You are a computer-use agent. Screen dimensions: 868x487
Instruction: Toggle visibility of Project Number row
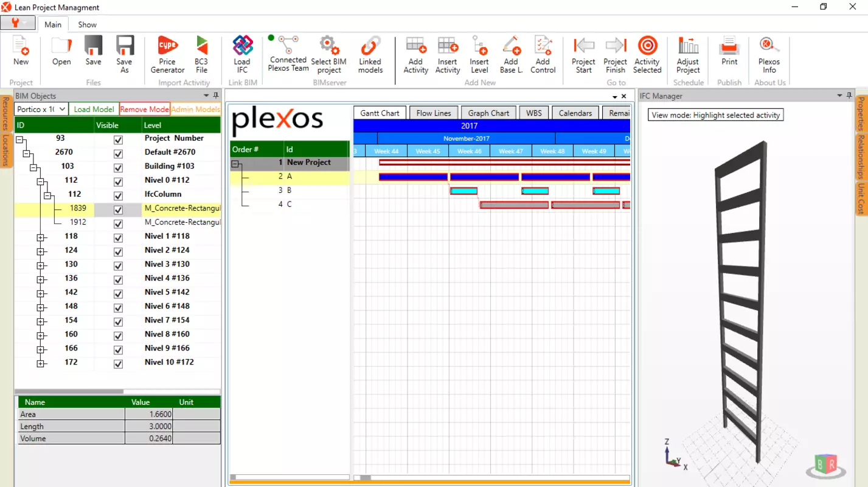[118, 140]
